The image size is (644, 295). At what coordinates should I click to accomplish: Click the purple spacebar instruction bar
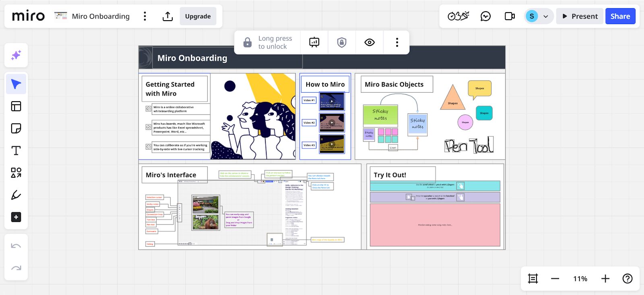click(435, 197)
